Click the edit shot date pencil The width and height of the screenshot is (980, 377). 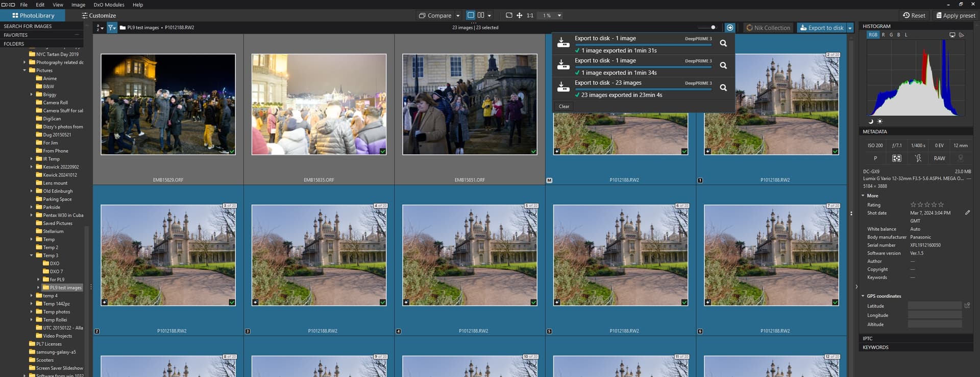pyautogui.click(x=967, y=213)
